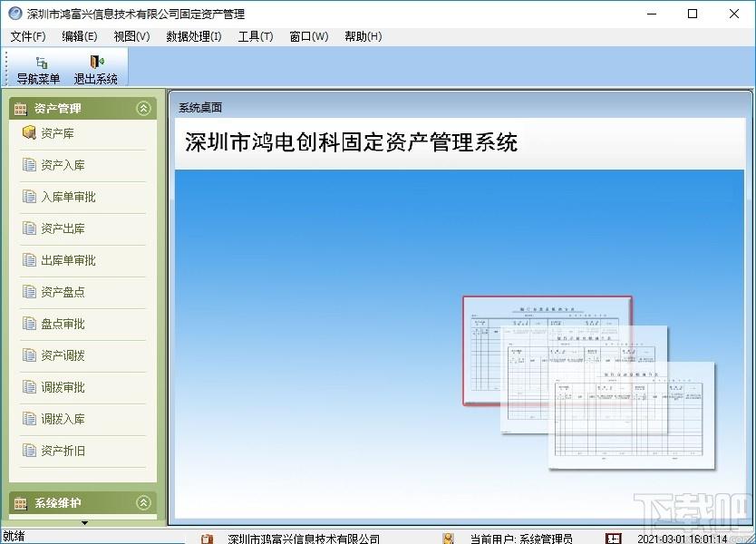Click the 退出系统 door icon
Viewport: 756px width, 544px height.
(x=97, y=62)
